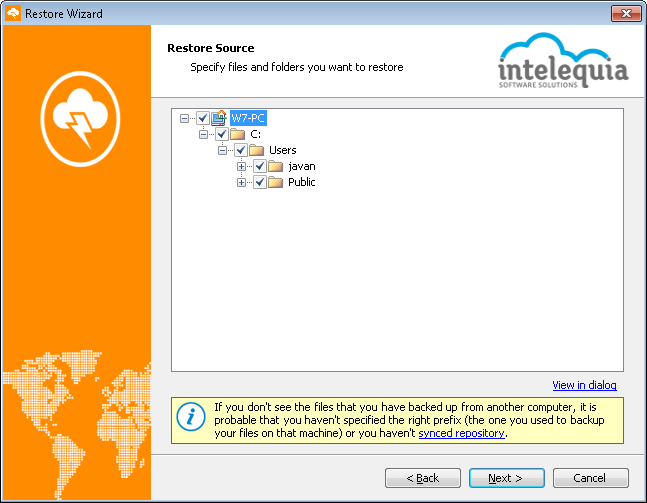Image resolution: width=647 pixels, height=503 pixels.
Task: Proceed with the Next button
Action: click(507, 478)
